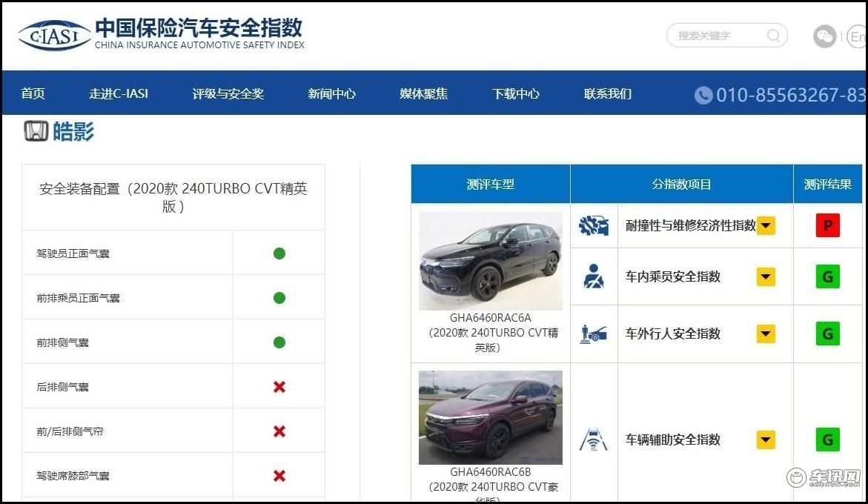Click the 车外行人安全指数 pedestrian icon
868x504 pixels.
594,334
